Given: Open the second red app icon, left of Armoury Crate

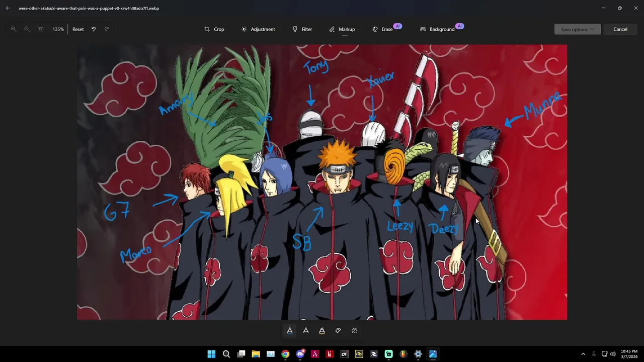Looking at the screenshot, I should point(330,354).
